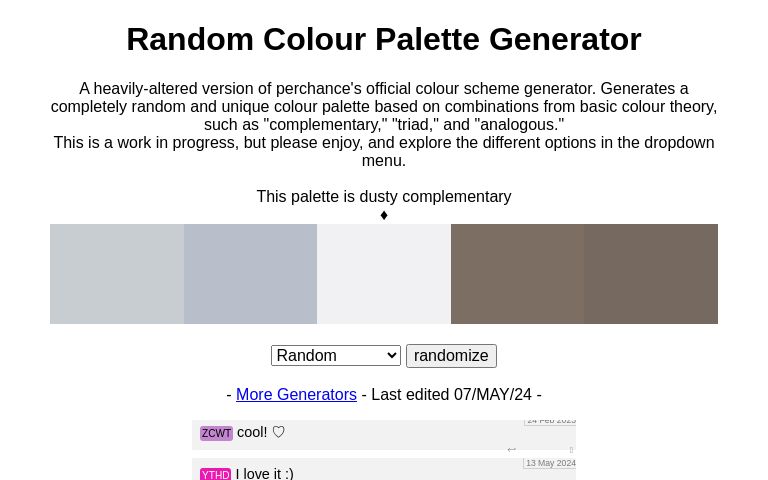Click the "Last edited 07/MAY/24" text
The width and height of the screenshot is (768, 480).
(450, 395)
